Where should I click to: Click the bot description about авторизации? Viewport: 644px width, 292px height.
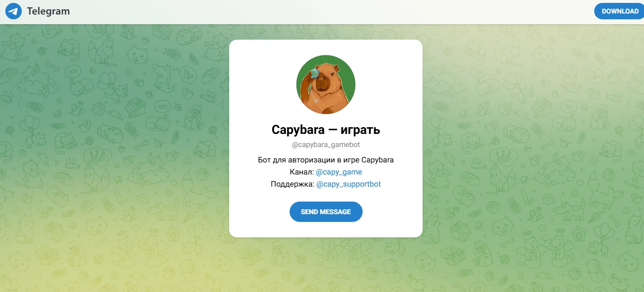pos(326,160)
